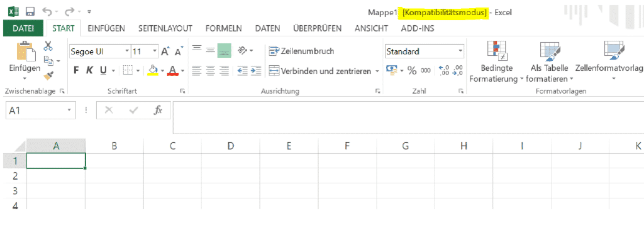Apply red font color A
Screen dimensions: 644x238
click(x=172, y=70)
